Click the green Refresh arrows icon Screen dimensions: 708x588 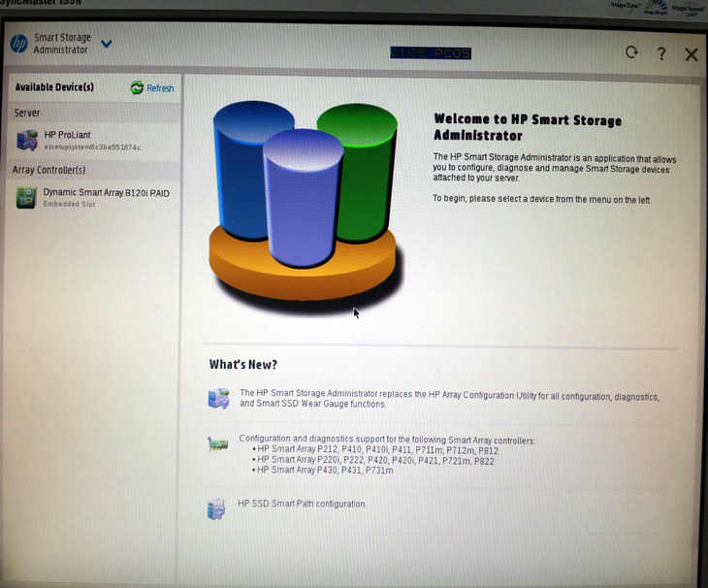(137, 87)
